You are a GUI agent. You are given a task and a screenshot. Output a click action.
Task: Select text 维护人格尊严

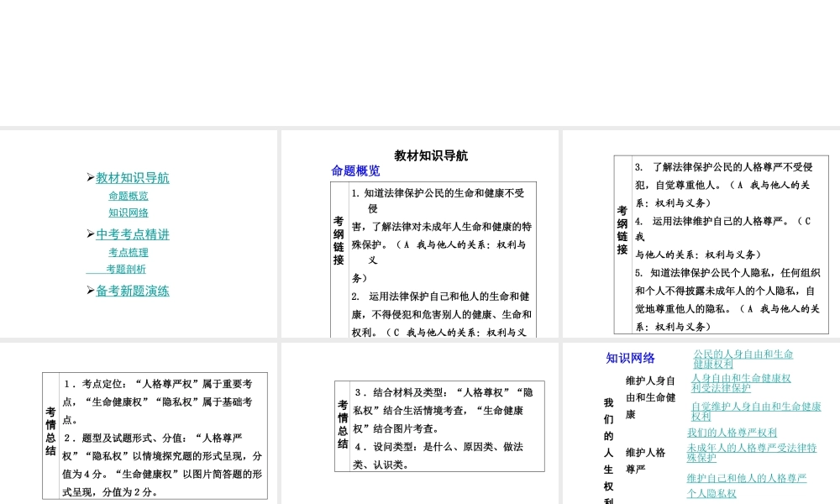pyautogui.click(x=645, y=460)
